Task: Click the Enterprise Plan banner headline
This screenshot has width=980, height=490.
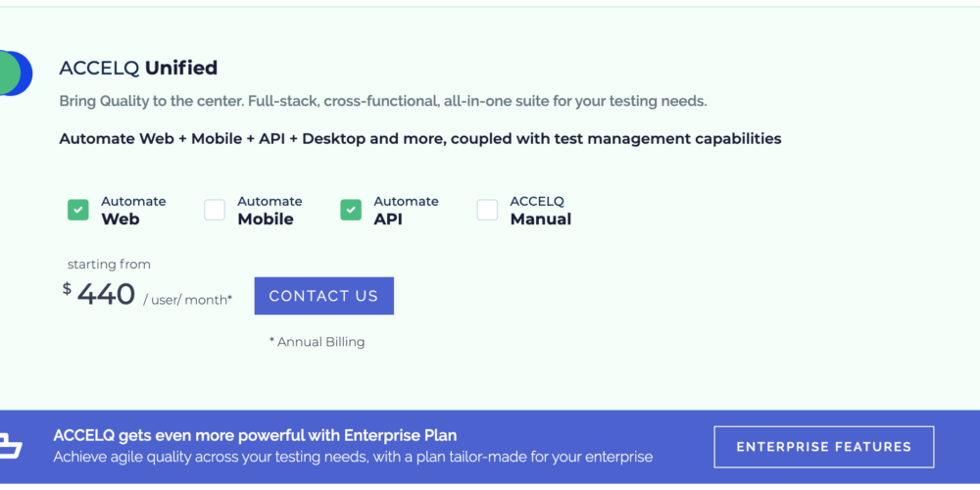Action: [x=255, y=435]
